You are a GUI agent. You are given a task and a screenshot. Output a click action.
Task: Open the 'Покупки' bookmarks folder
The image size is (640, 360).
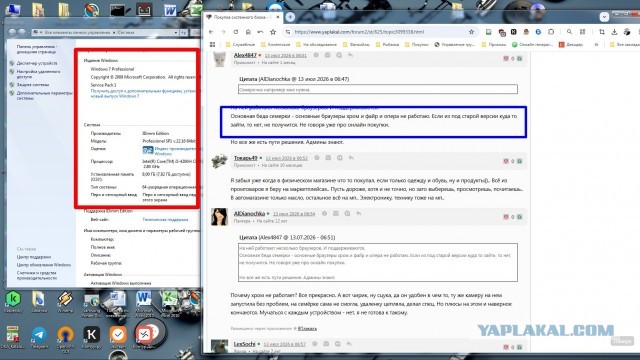(x=417, y=44)
